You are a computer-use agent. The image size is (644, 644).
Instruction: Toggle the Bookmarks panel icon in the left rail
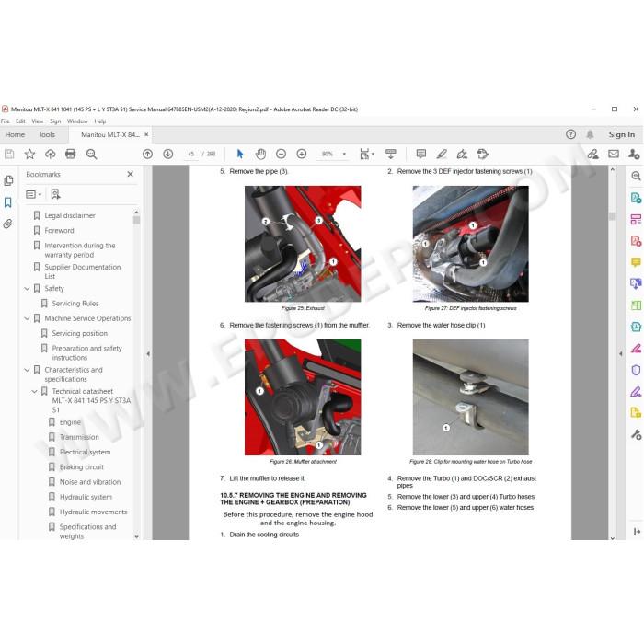pyautogui.click(x=7, y=202)
